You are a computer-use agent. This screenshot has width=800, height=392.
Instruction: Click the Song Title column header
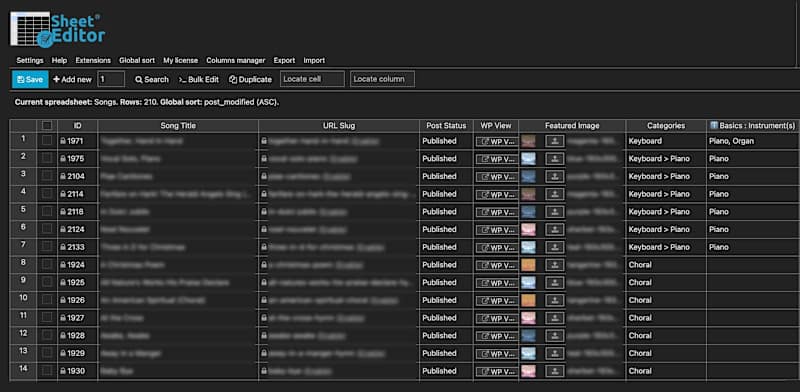coord(178,126)
